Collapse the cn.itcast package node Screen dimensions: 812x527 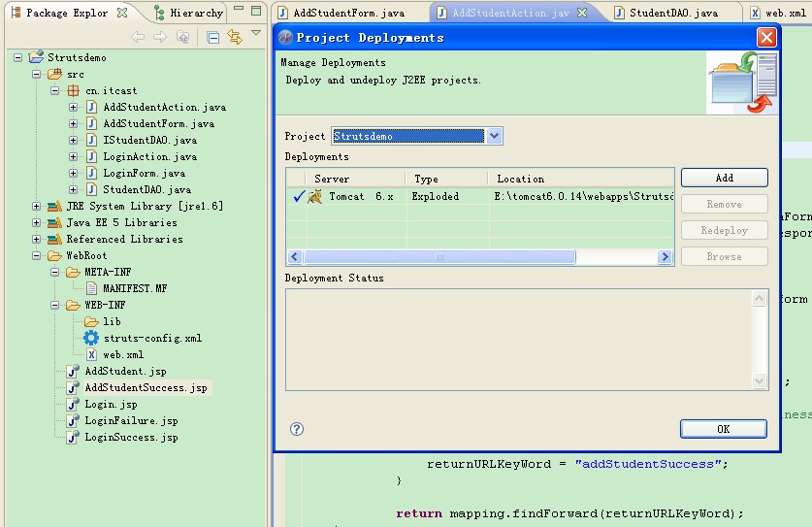pos(55,90)
